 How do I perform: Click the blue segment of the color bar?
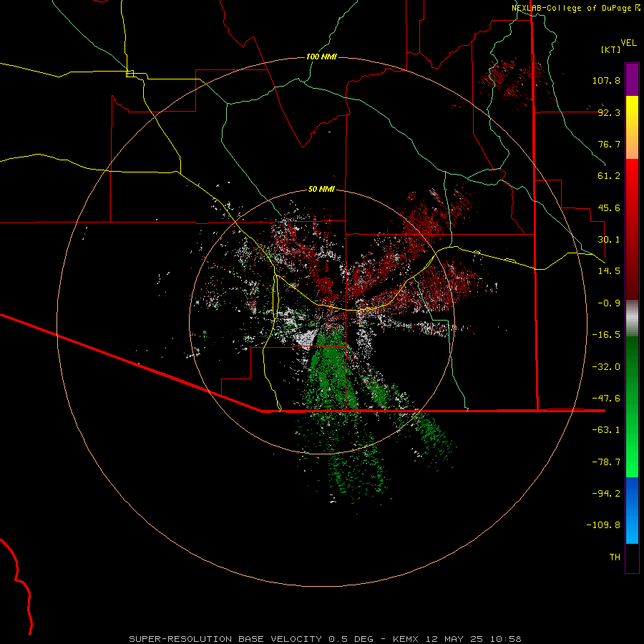tap(632, 510)
